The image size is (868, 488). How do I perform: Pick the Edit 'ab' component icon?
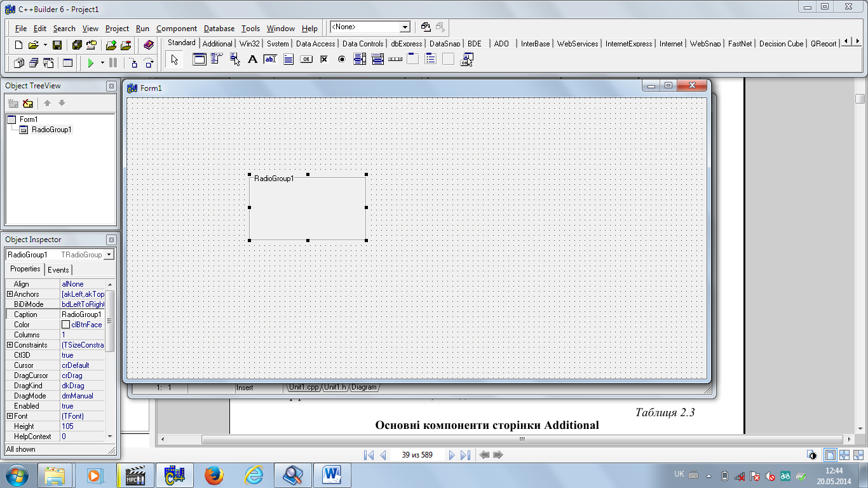(x=270, y=60)
